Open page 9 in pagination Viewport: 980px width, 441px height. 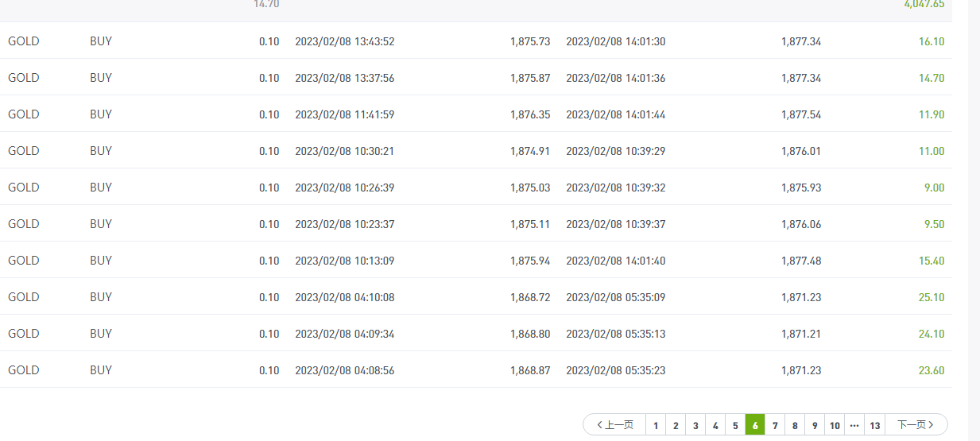(815, 425)
